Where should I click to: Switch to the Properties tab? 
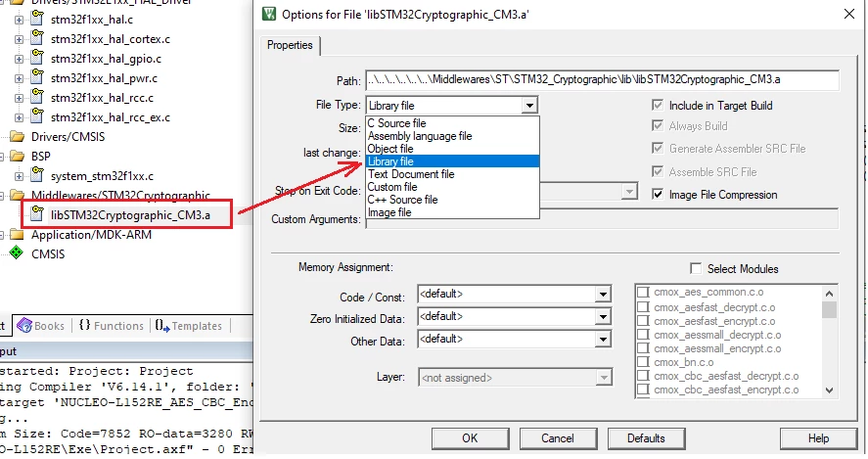tap(290, 45)
